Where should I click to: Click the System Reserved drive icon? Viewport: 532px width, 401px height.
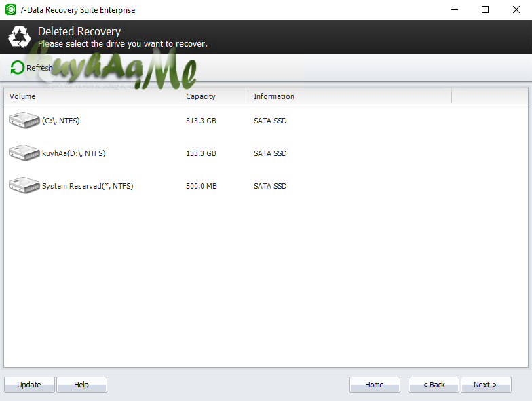[24, 185]
